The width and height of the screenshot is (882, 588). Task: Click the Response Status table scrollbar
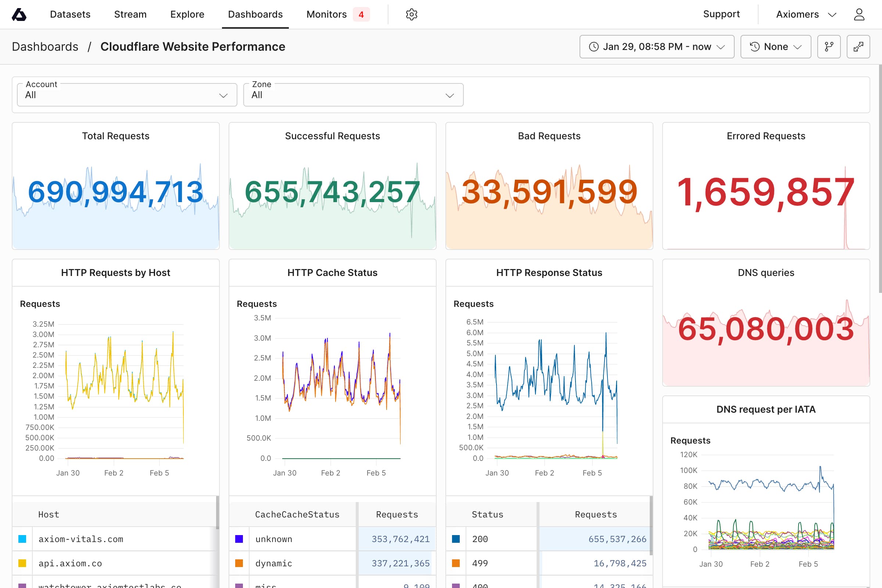coord(651,525)
